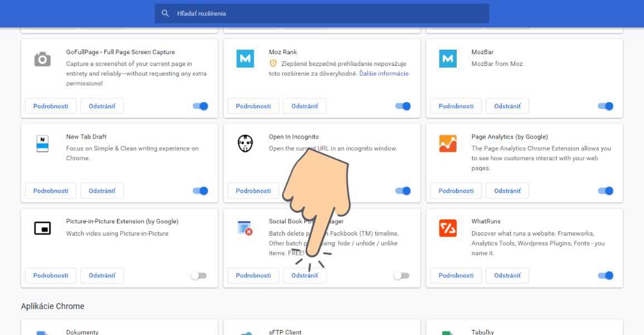
Task: Turn off the WhatRuns extension toggle
Action: coord(606,275)
